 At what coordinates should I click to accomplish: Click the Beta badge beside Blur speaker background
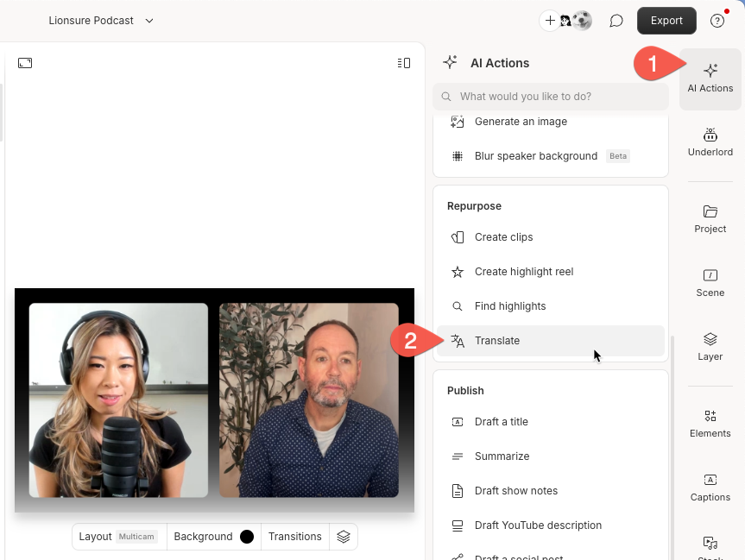coord(617,156)
